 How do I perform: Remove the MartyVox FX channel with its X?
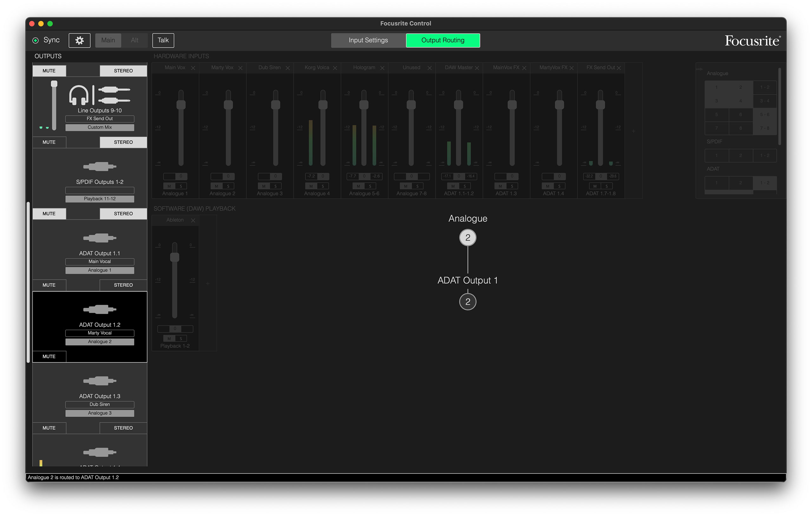tap(571, 68)
